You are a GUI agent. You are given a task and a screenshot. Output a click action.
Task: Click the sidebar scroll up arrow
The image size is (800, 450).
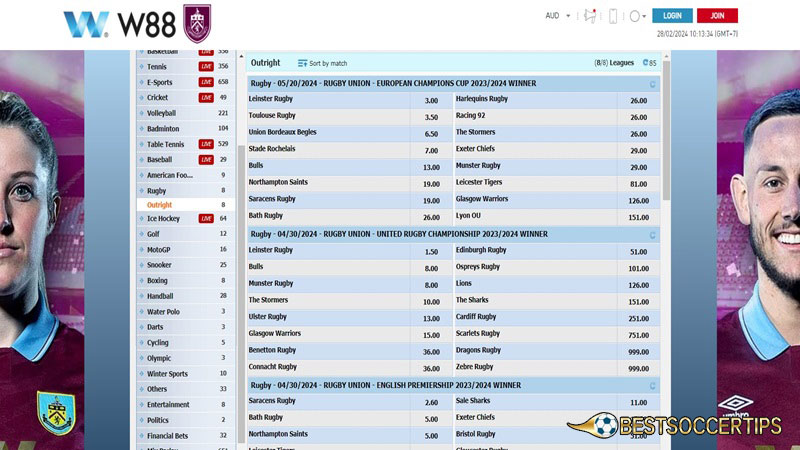[x=241, y=56]
